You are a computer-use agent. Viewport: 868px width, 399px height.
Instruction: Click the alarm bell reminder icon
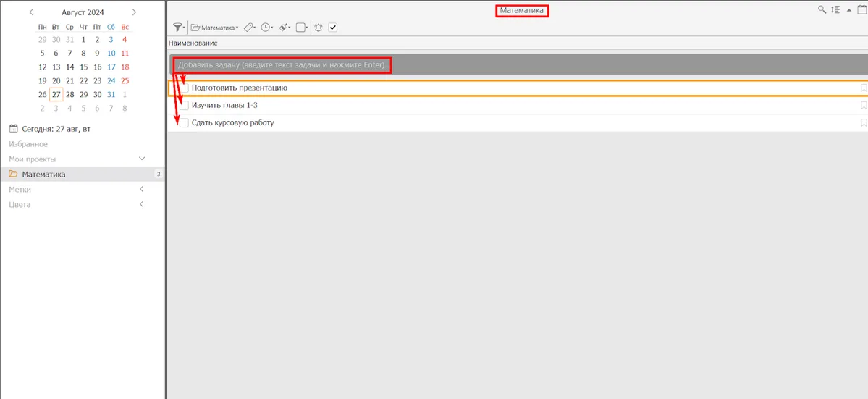click(319, 28)
